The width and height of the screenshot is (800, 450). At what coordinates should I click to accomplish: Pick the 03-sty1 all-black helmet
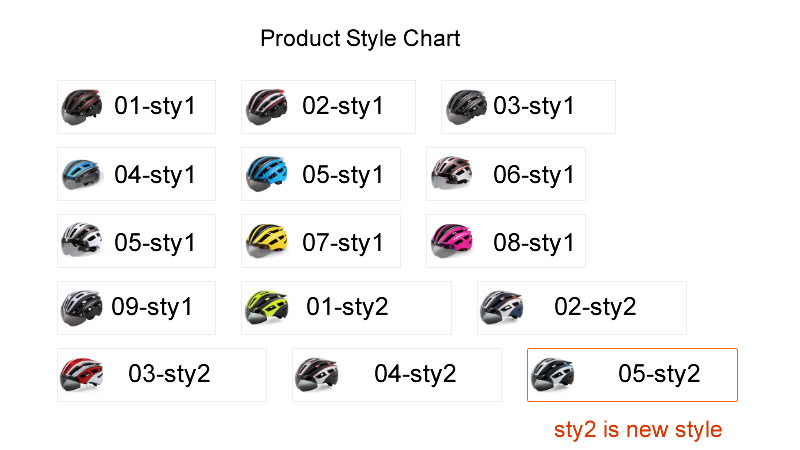[528, 107]
